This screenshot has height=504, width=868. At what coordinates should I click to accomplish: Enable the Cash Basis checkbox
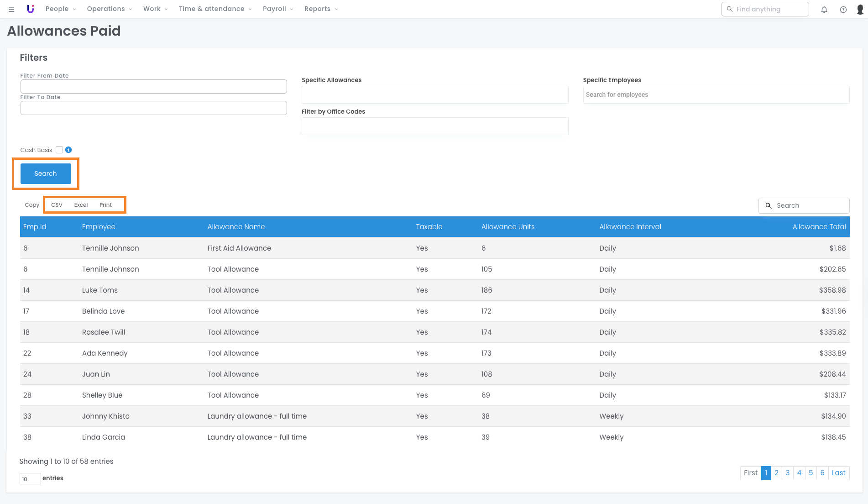pos(59,150)
